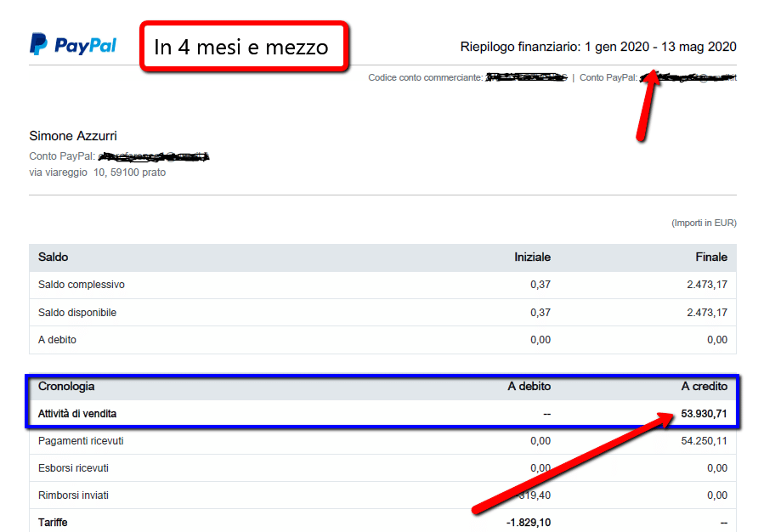Click the 'Saldo disponibile' row label

click(77, 313)
